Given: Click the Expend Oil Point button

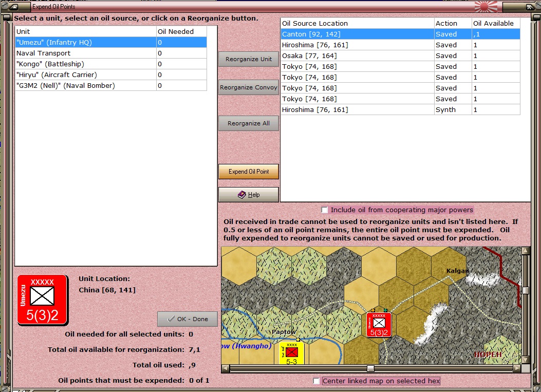Looking at the screenshot, I should (249, 172).
